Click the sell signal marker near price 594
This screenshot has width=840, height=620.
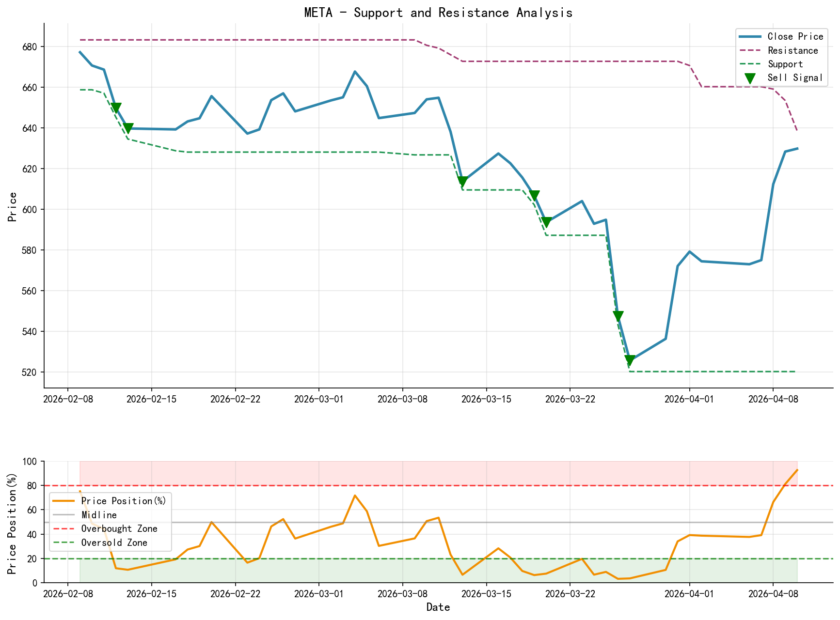[x=546, y=222]
